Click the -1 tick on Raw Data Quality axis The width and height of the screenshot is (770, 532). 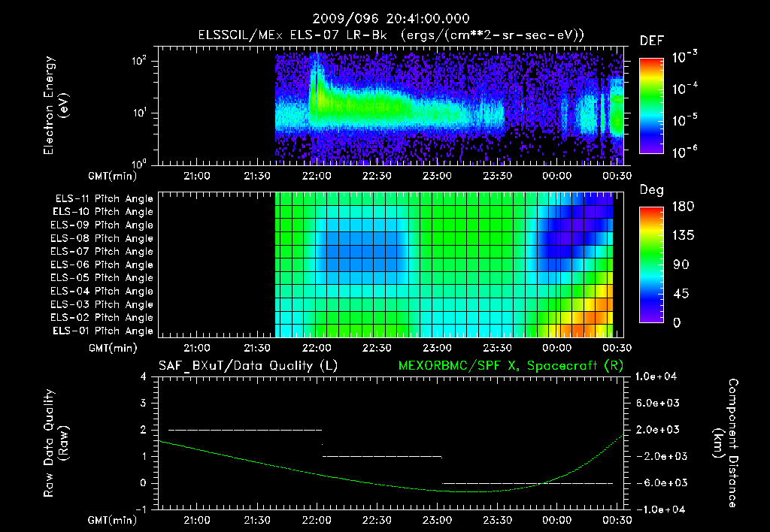pos(141,509)
